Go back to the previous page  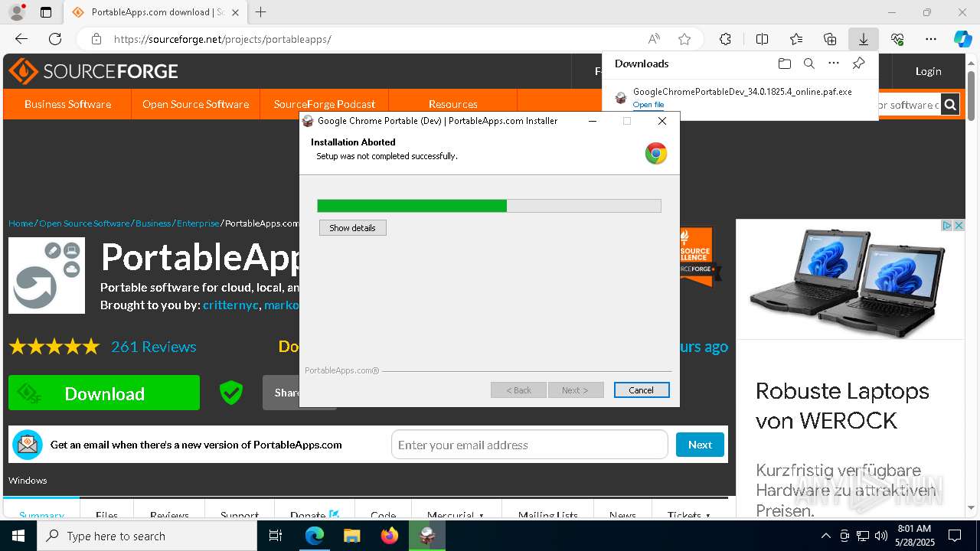coord(21,39)
